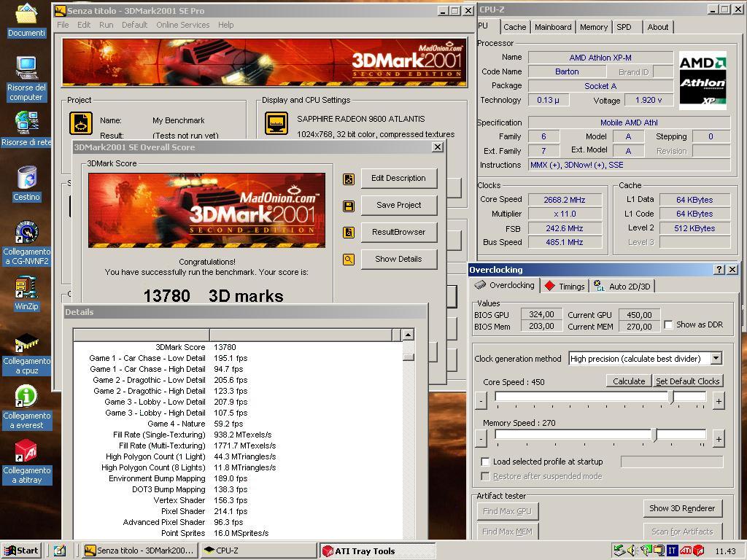
Task: Open the Default menu in 3DMark2001
Action: [x=134, y=25]
